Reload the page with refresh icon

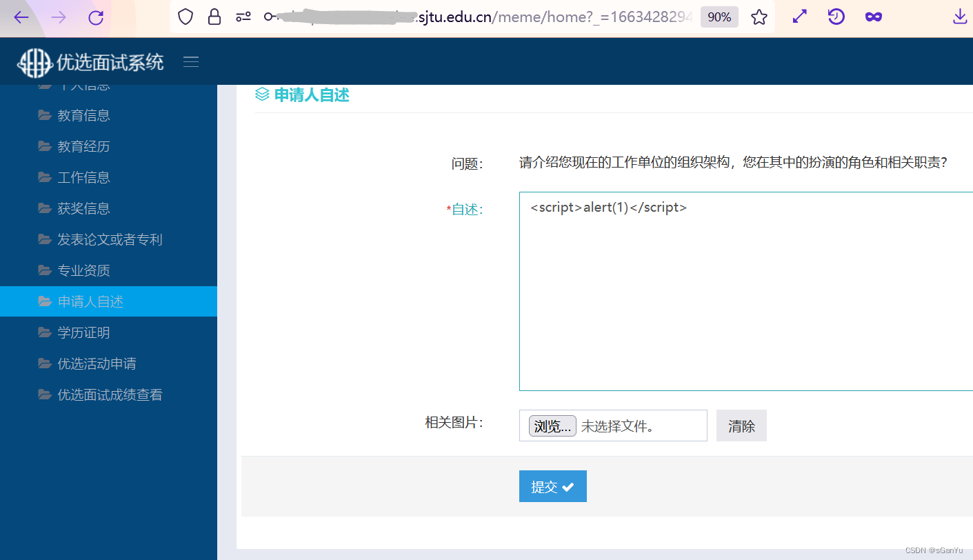click(x=96, y=17)
